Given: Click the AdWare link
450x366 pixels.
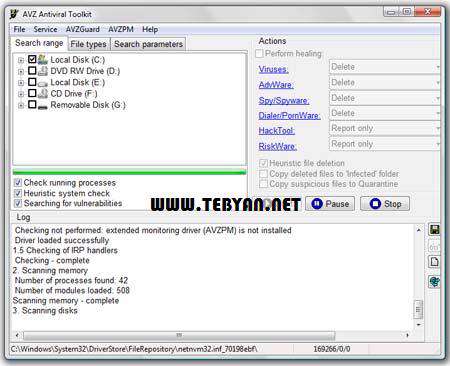Looking at the screenshot, I should point(276,85).
